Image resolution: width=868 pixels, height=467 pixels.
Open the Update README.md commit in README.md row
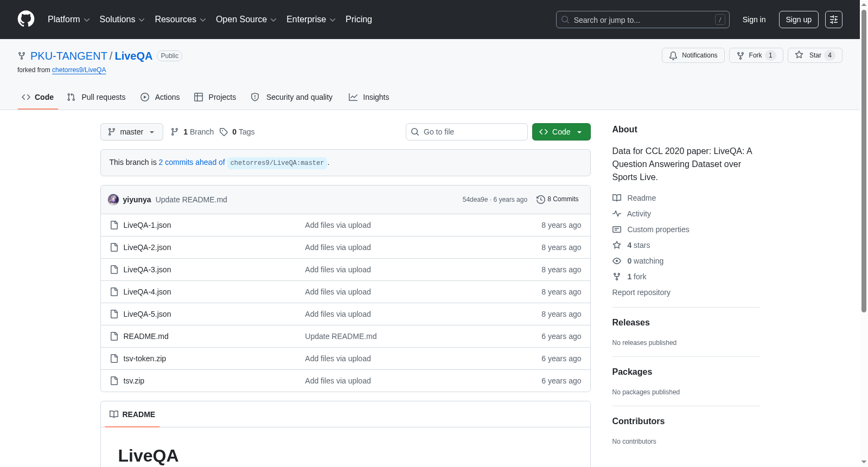click(x=341, y=336)
